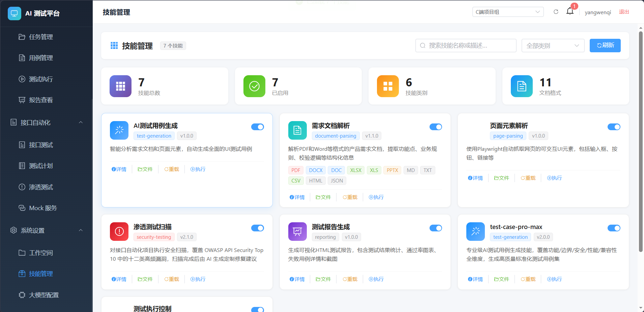Image resolution: width=644 pixels, height=312 pixels.
Task: Click the grid icon beside 技能管理 heading
Action: [114, 46]
